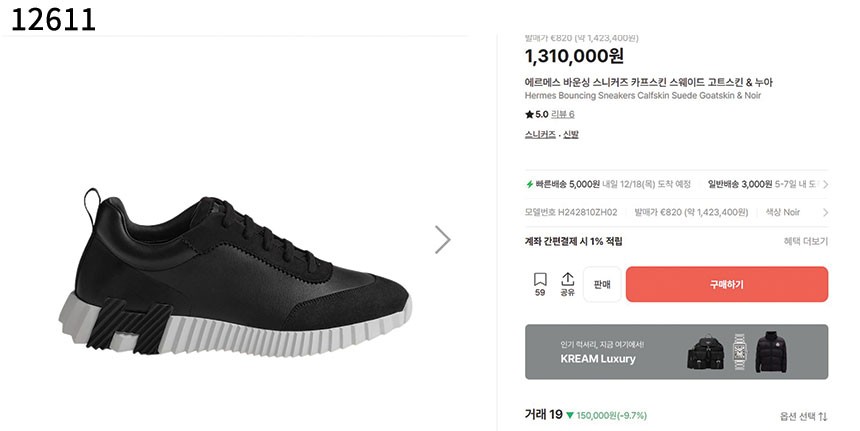
Task: Click the lightning fast delivery icon
Action: [x=530, y=184]
